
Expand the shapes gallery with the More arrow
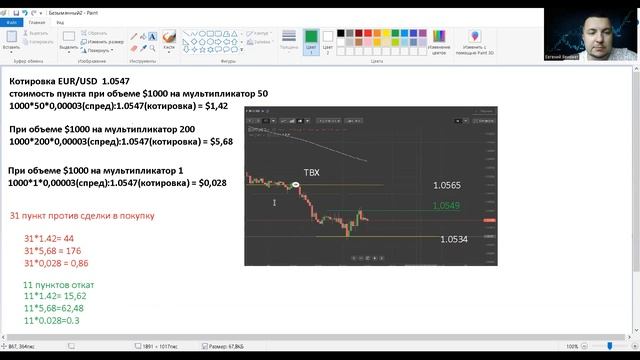pos(241,50)
